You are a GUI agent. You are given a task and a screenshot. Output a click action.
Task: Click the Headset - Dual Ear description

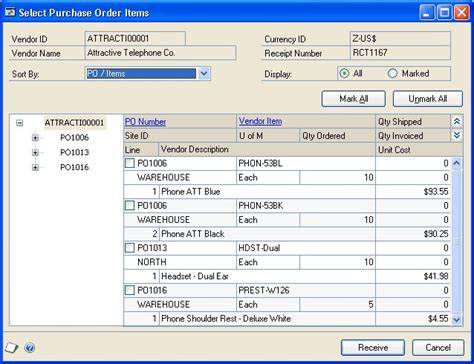[267, 276]
